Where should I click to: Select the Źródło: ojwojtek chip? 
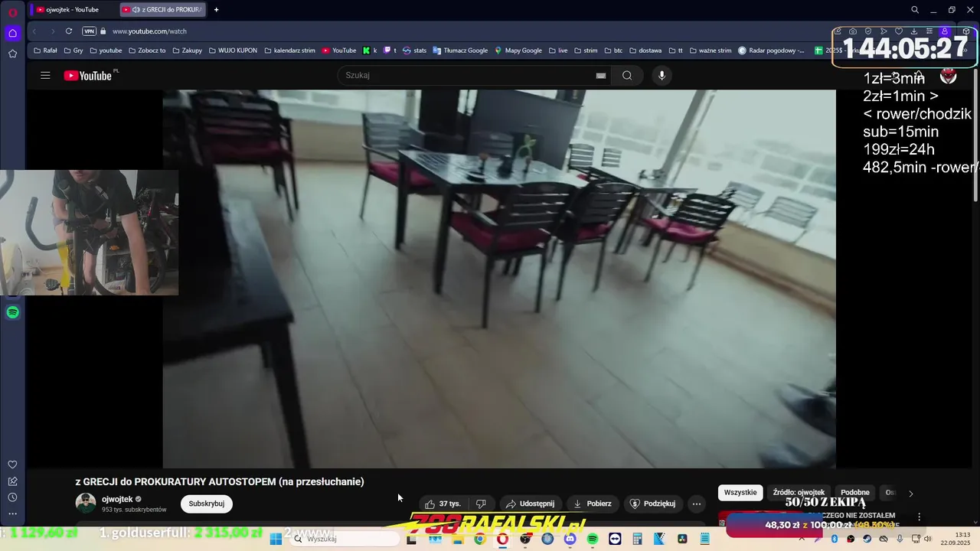[799, 493]
